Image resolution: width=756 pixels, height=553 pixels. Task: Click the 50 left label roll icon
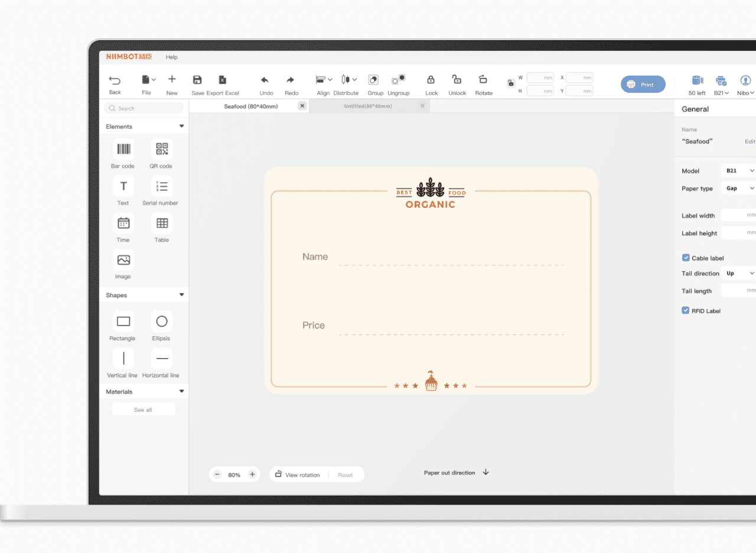tap(697, 81)
